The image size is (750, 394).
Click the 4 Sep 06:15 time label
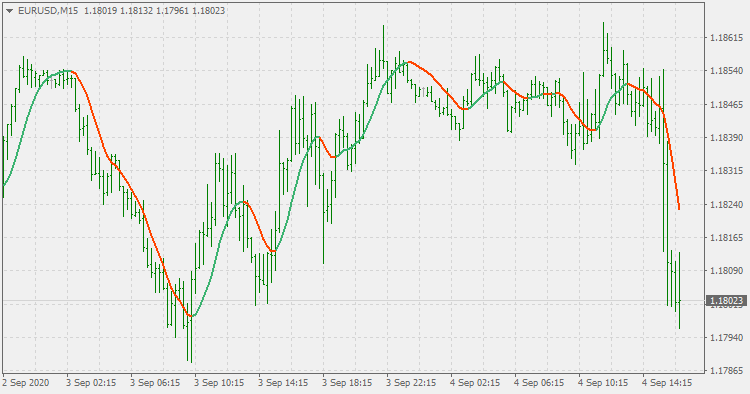[x=539, y=383]
